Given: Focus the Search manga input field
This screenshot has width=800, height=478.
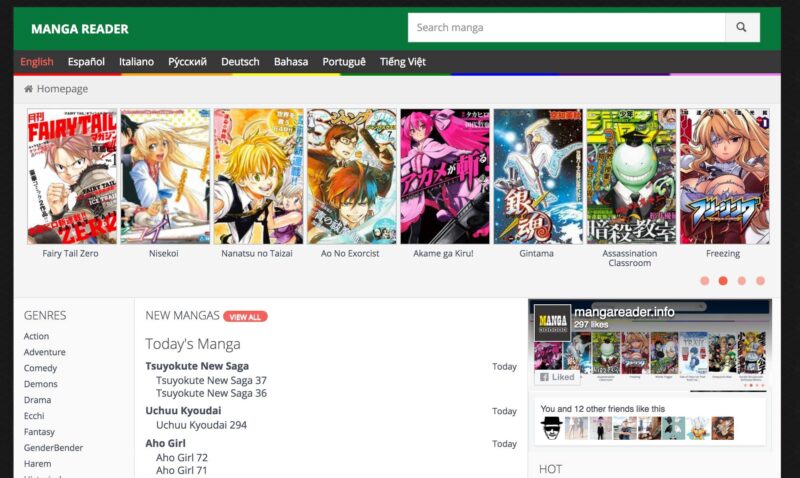Looking at the screenshot, I should tap(566, 28).
